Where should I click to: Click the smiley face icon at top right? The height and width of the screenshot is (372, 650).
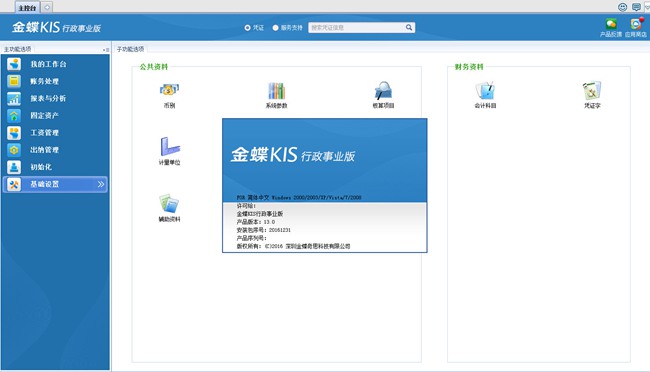(x=622, y=7)
